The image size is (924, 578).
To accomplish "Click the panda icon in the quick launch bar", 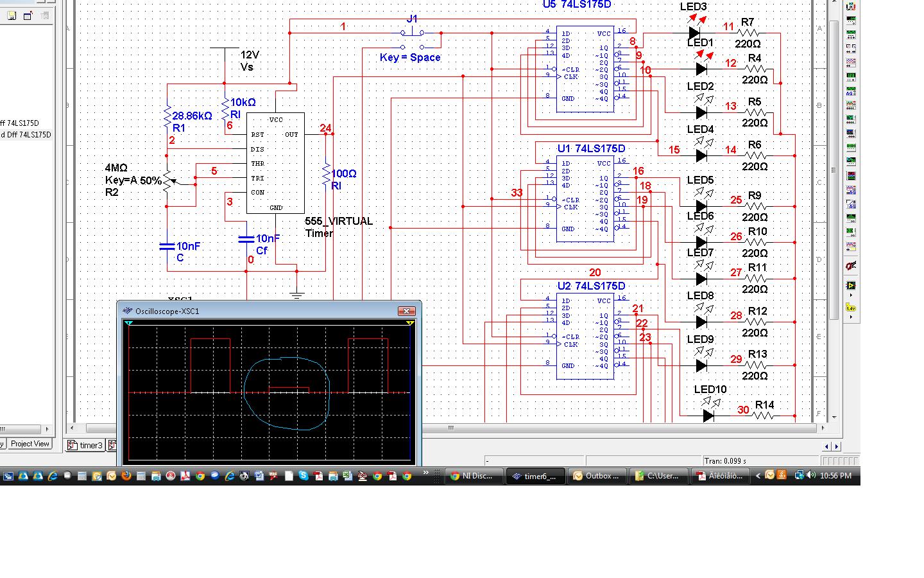I will coord(244,476).
